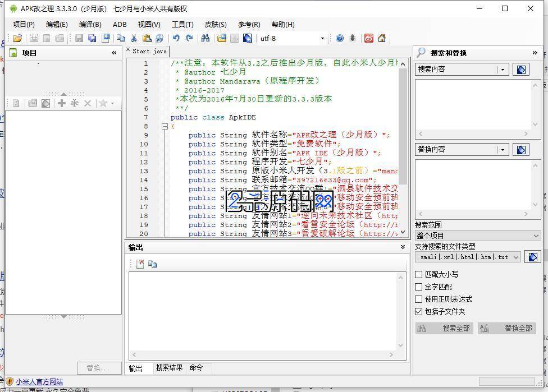The width and height of the screenshot is (548, 392).
Task: Enable the 匹配大小写 checkbox
Action: (418, 275)
